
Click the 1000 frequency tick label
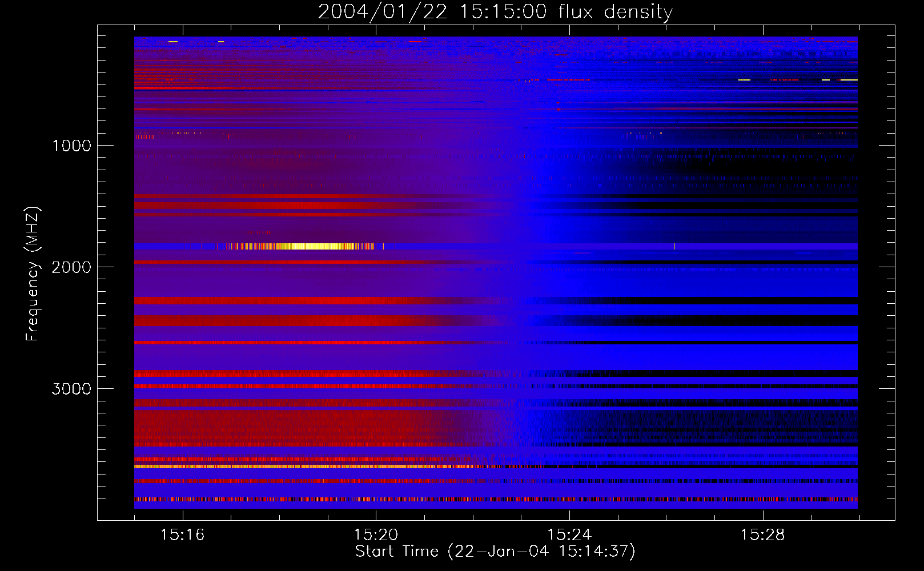pos(71,146)
